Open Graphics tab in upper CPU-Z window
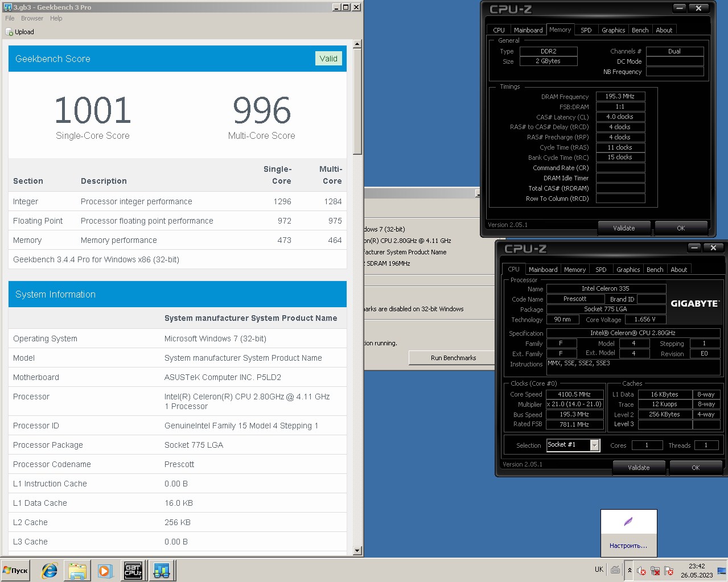Image resolution: width=728 pixels, height=582 pixels. (613, 30)
